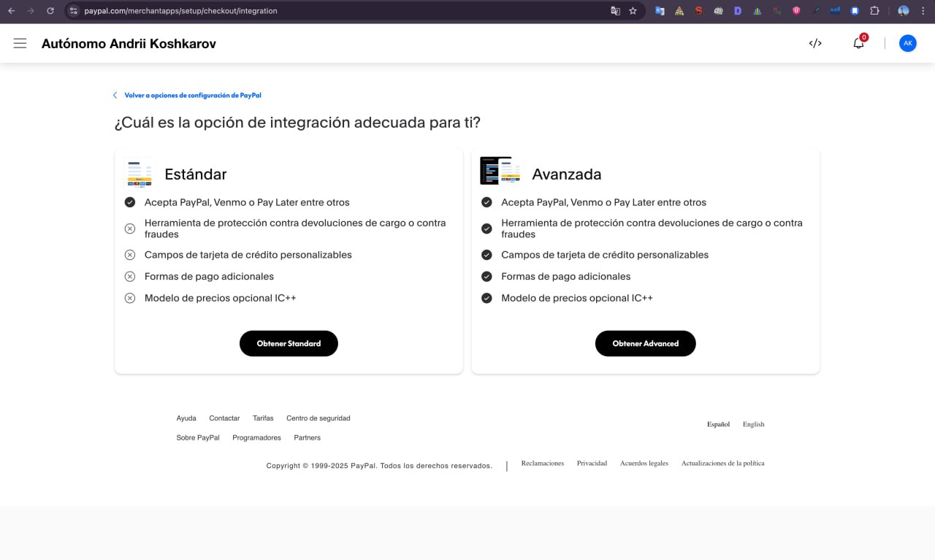Open the Ayuda footer link
935x560 pixels.
(186, 418)
